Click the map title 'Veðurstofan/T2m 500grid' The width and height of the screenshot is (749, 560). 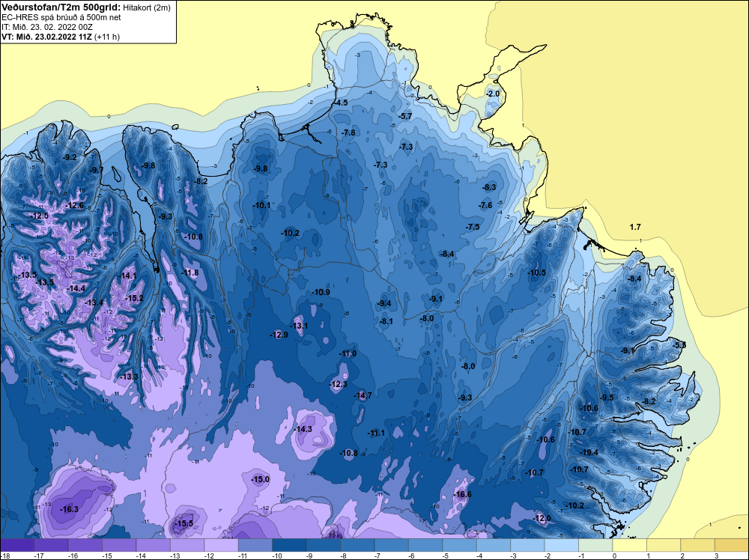pyautogui.click(x=61, y=7)
